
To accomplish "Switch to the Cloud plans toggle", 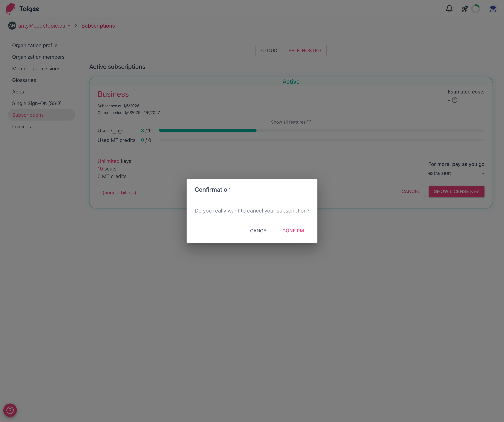I will pyautogui.click(x=269, y=51).
